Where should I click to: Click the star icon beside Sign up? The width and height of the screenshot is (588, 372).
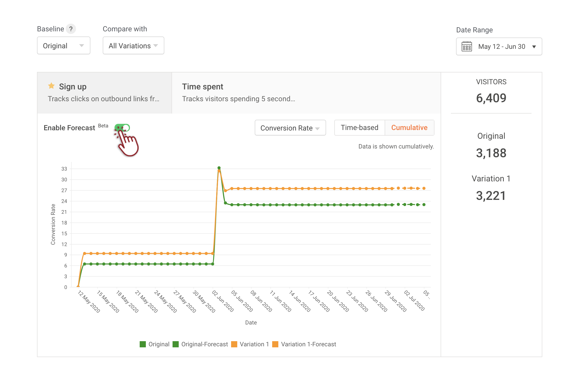(x=51, y=86)
